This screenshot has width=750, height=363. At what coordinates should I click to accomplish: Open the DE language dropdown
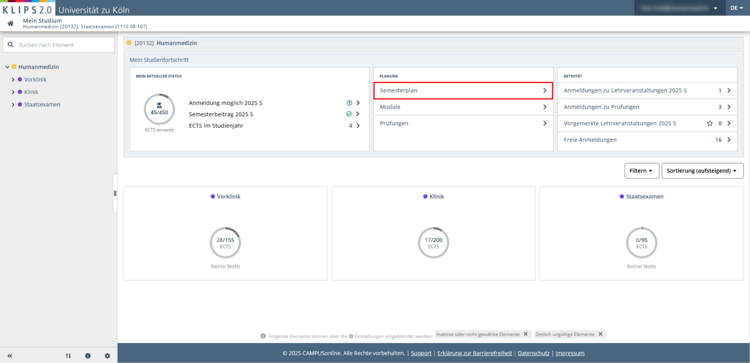click(737, 8)
